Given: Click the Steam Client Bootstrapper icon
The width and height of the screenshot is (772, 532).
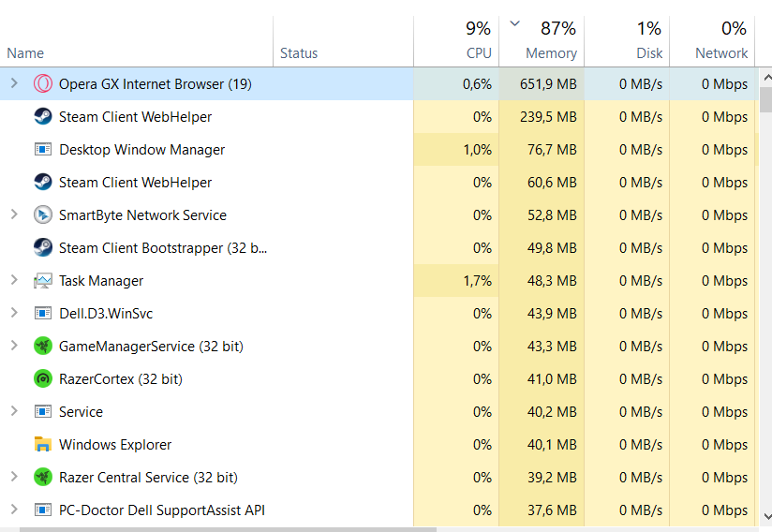Looking at the screenshot, I should 43,247.
